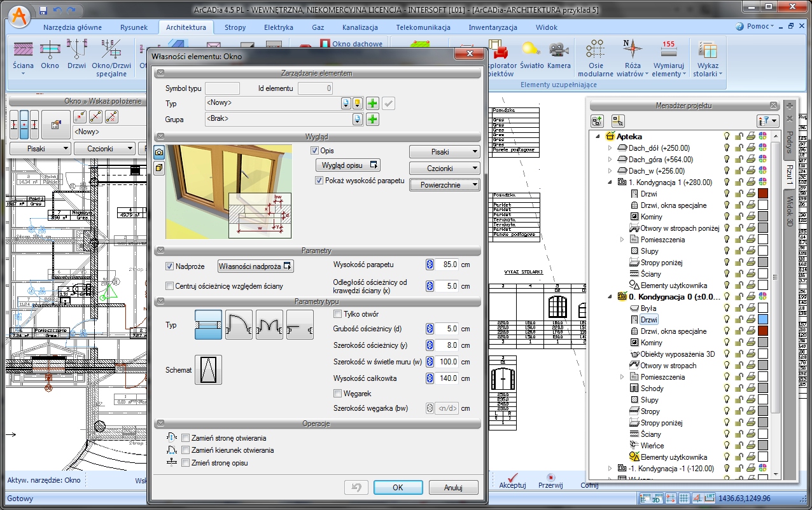Screen dimensions: 812x510
Task: Switch to the Elektryka ribbon tab
Action: [x=278, y=27]
